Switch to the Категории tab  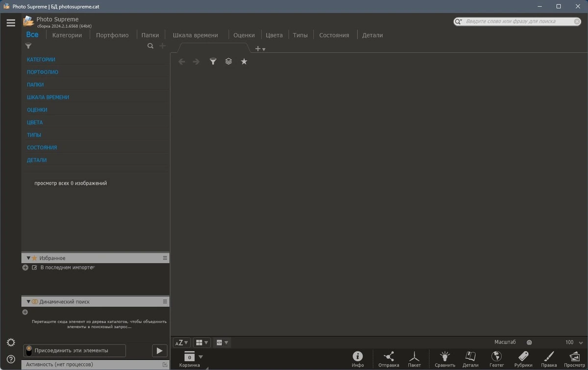pos(67,35)
